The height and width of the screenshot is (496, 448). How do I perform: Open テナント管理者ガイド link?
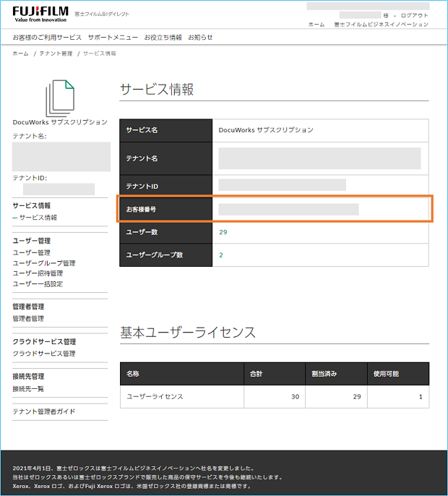pos(44,411)
